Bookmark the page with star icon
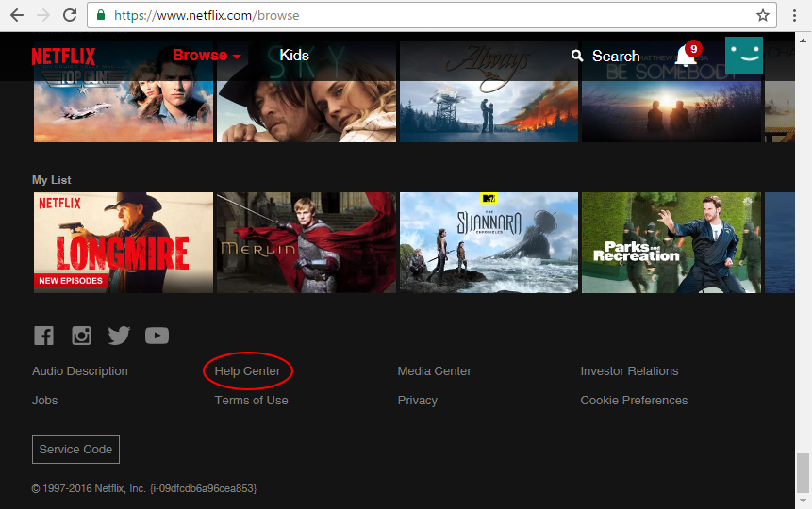Viewport: 812px width, 509px height. (762, 15)
